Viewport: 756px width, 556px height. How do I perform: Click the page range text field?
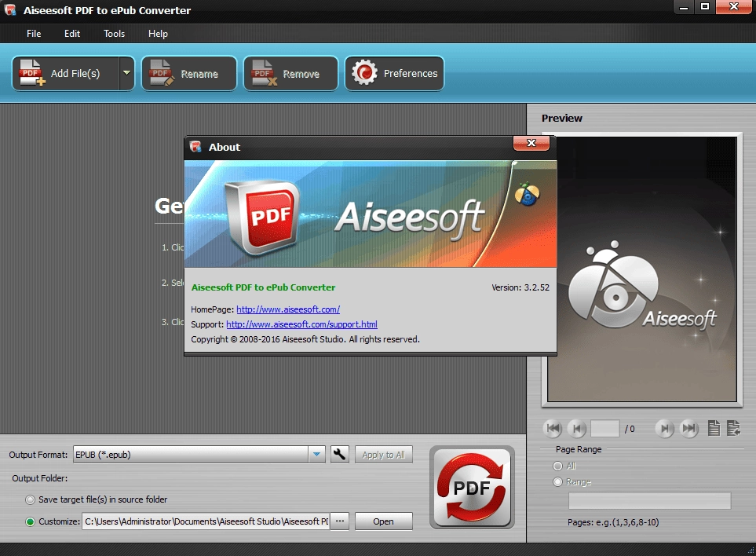coord(649,500)
